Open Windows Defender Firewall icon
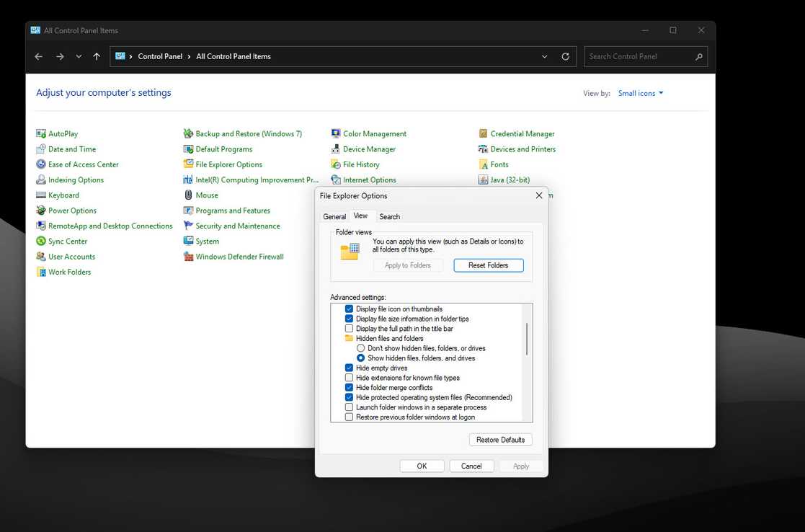 [188, 257]
